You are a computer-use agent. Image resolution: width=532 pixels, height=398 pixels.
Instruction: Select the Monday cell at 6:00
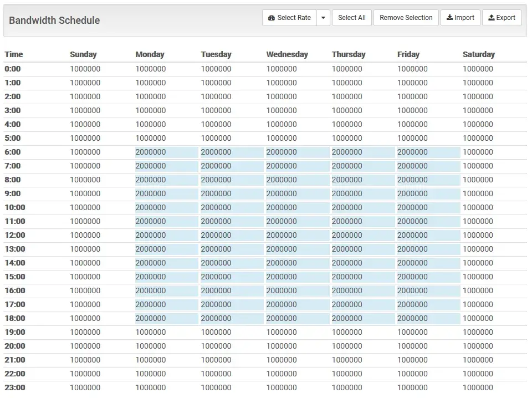(x=151, y=152)
